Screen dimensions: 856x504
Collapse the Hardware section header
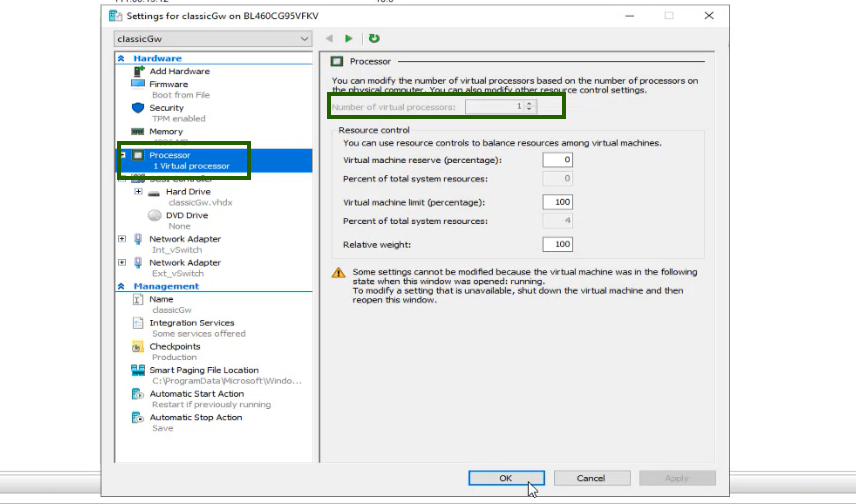click(122, 58)
